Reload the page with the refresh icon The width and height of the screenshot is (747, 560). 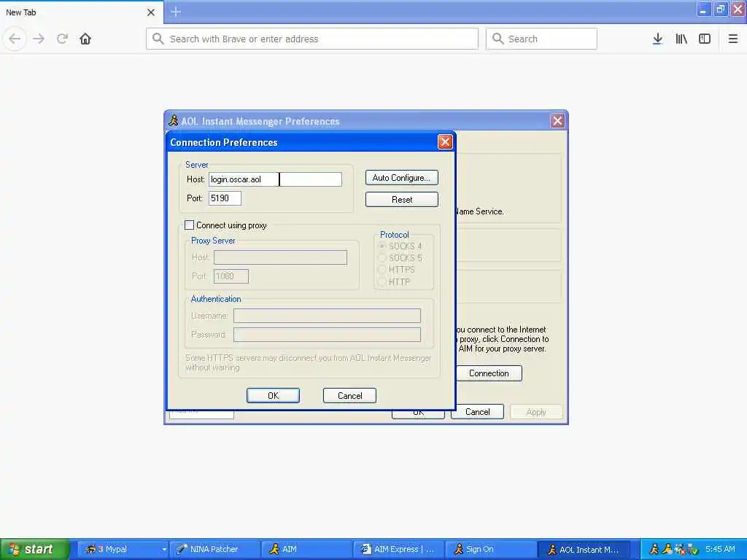click(63, 39)
